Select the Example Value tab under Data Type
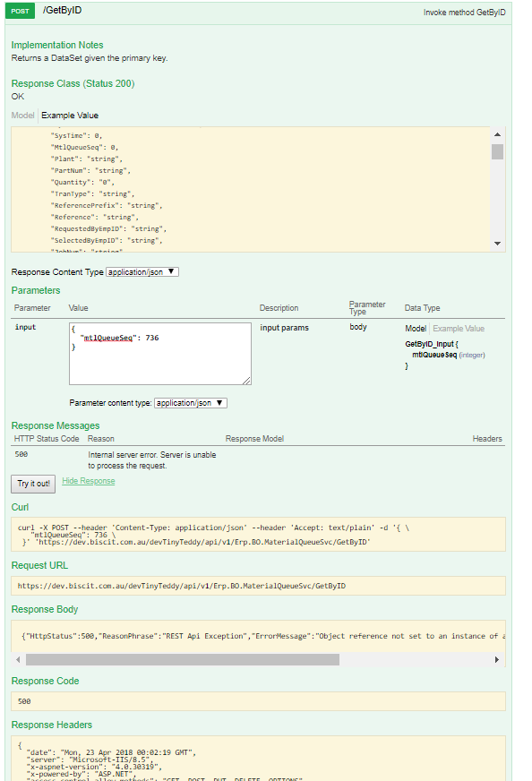 pos(459,329)
